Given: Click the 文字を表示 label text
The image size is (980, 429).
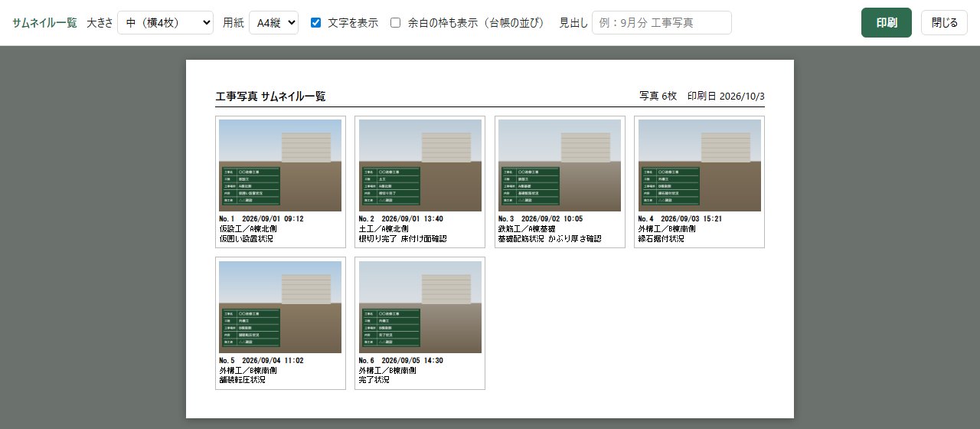Looking at the screenshot, I should (353, 23).
